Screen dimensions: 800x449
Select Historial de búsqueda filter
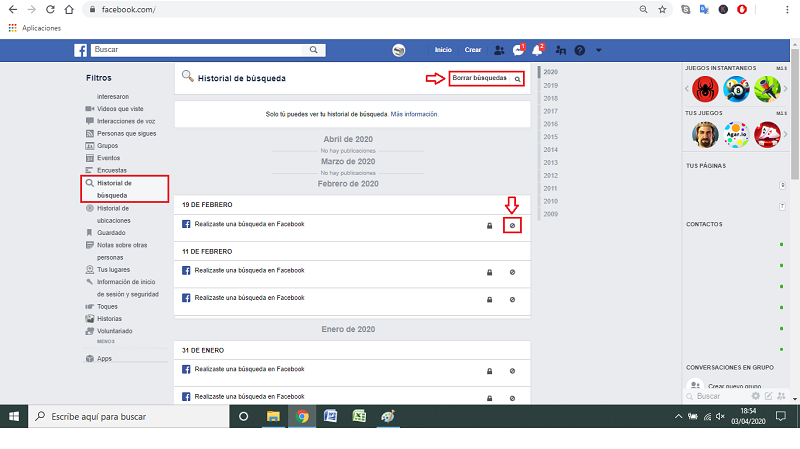click(124, 189)
